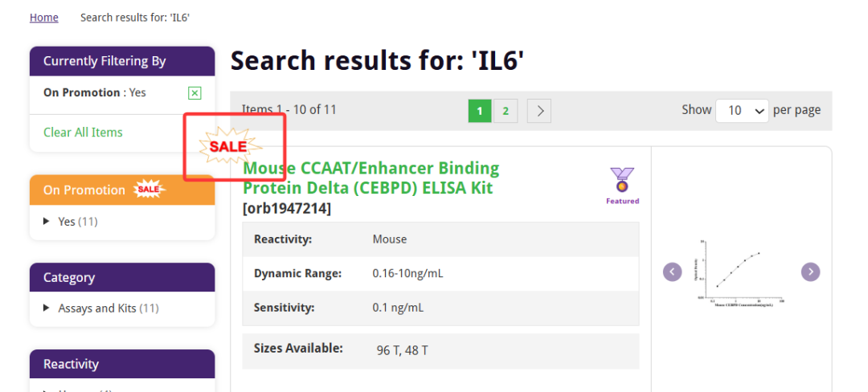The image size is (868, 392).
Task: Click the large SALE starburst badge
Action: point(230,146)
